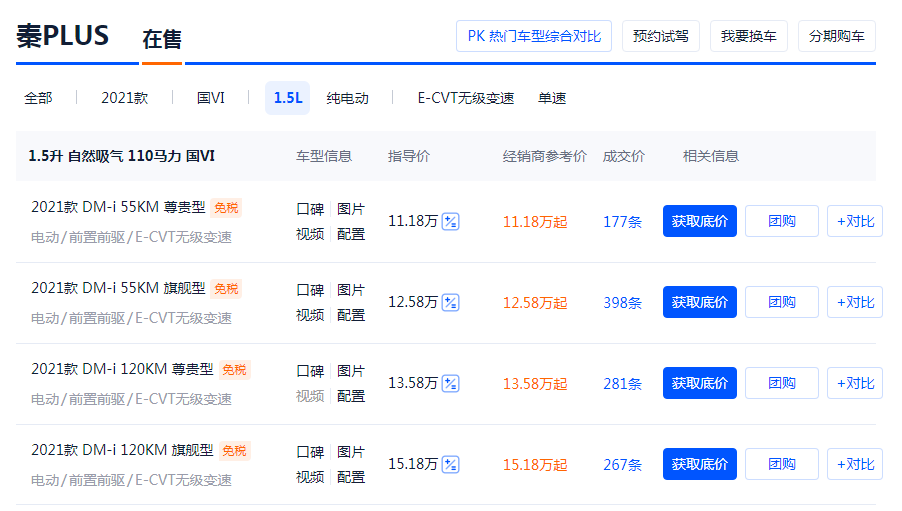Filter by 国VI emission standard
Viewport: 902px width, 511px height.
(x=211, y=98)
